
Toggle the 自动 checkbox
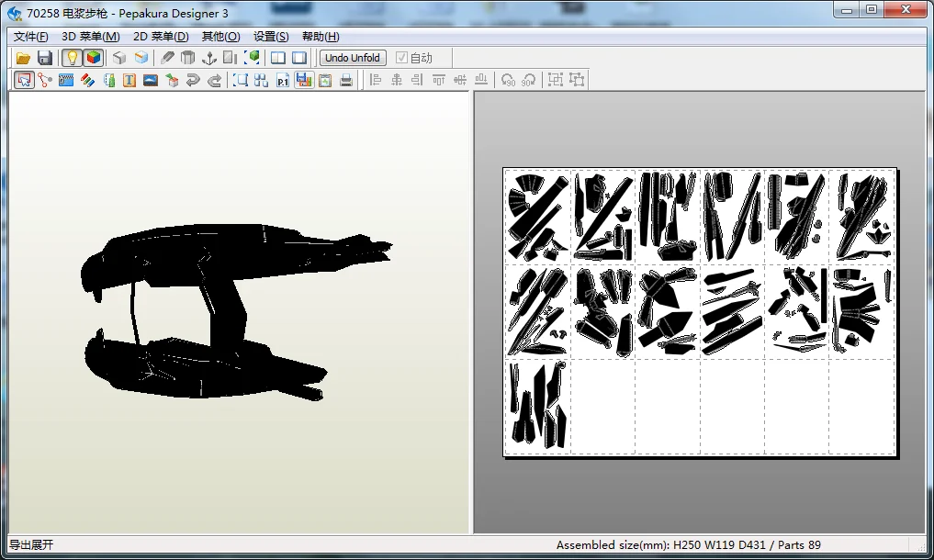pos(401,58)
